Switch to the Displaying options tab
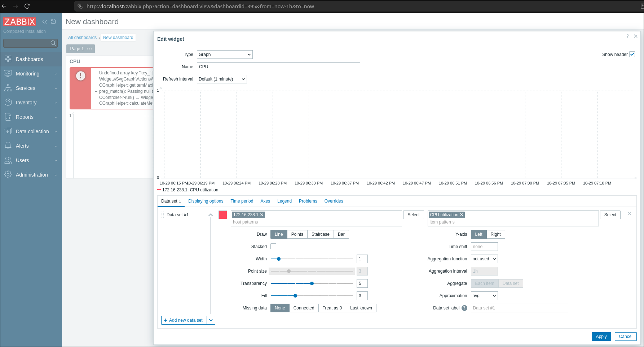 coord(206,201)
